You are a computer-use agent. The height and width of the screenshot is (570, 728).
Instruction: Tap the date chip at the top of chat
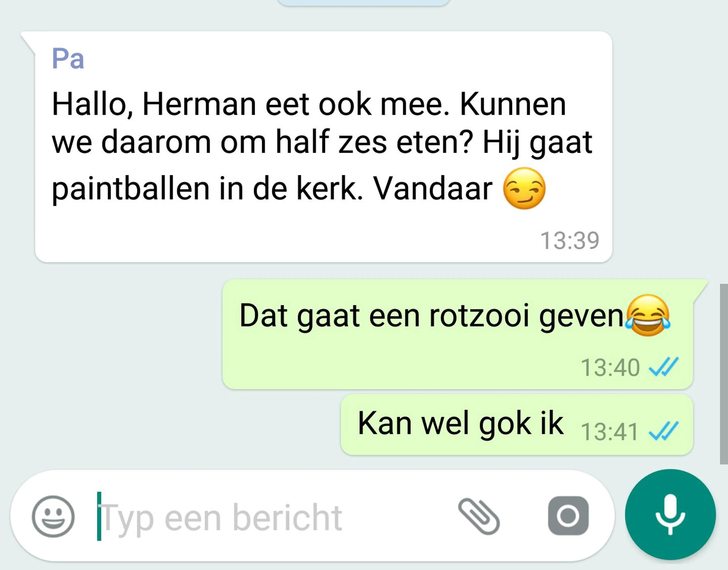click(363, 2)
